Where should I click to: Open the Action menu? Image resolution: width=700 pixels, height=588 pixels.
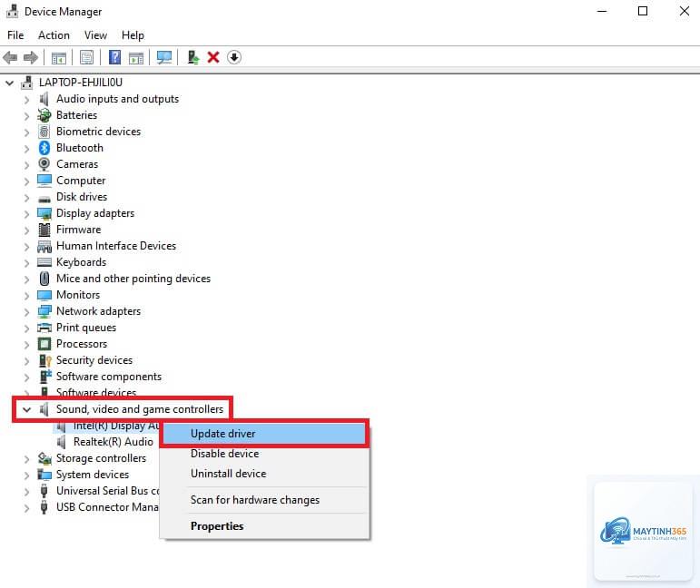click(x=54, y=35)
